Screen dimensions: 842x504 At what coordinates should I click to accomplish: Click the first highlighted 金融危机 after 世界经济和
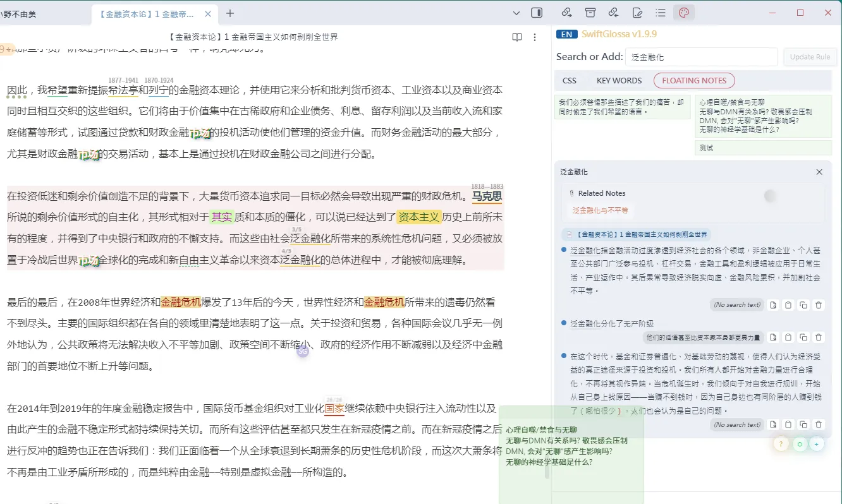(181, 302)
